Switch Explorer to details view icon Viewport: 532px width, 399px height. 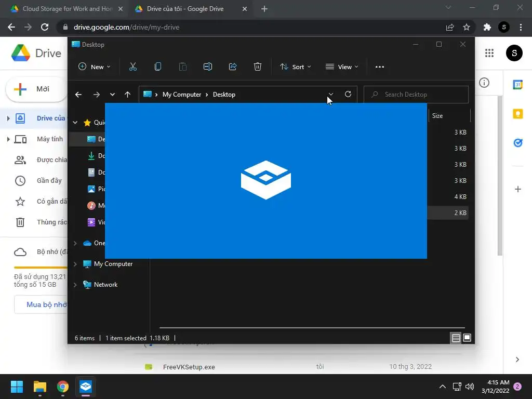pyautogui.click(x=456, y=338)
